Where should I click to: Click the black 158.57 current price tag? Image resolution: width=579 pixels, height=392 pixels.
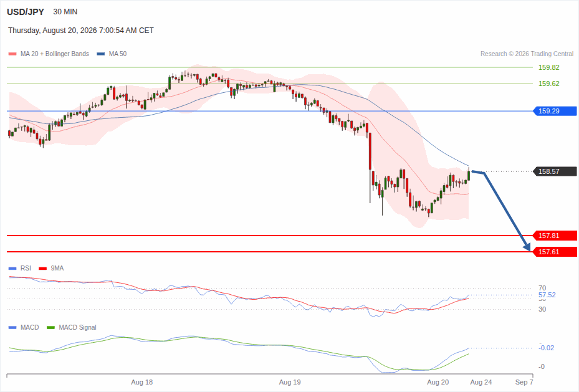[x=555, y=171]
